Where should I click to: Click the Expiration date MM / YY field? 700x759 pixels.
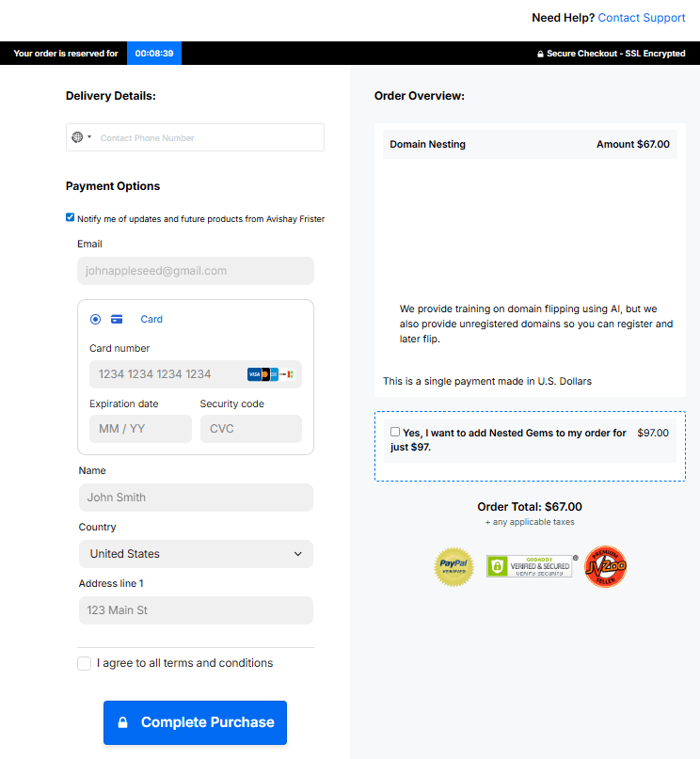pos(140,428)
